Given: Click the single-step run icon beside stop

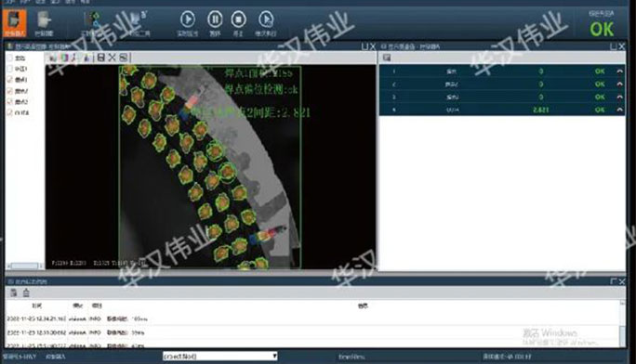Looking at the screenshot, I should (x=266, y=19).
